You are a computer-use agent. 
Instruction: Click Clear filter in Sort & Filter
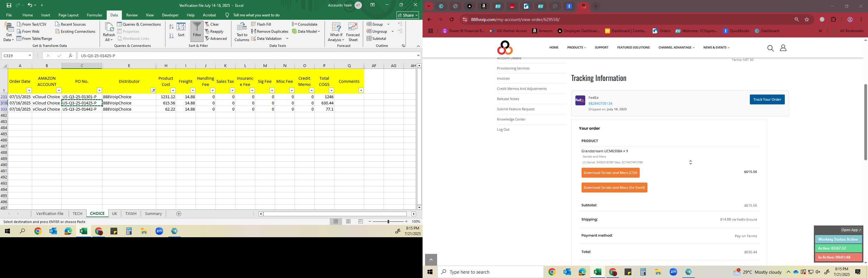212,24
